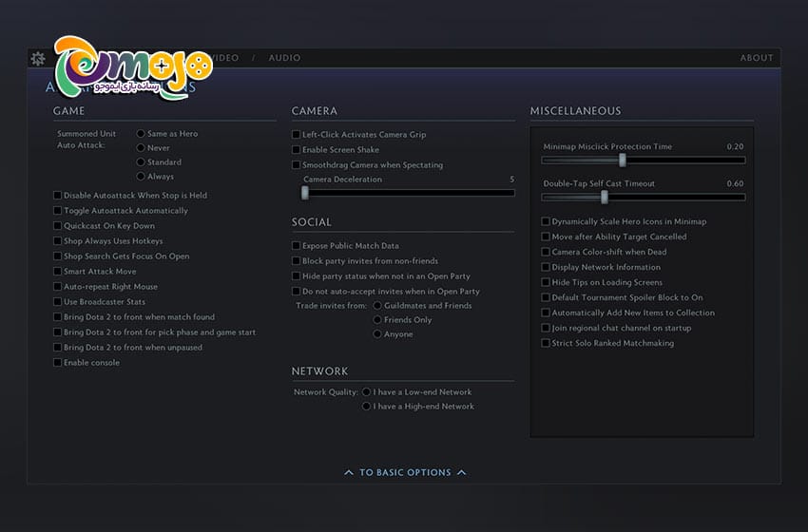The width and height of the screenshot is (808, 532).
Task: Select Standard auto attack option
Action: click(x=141, y=162)
